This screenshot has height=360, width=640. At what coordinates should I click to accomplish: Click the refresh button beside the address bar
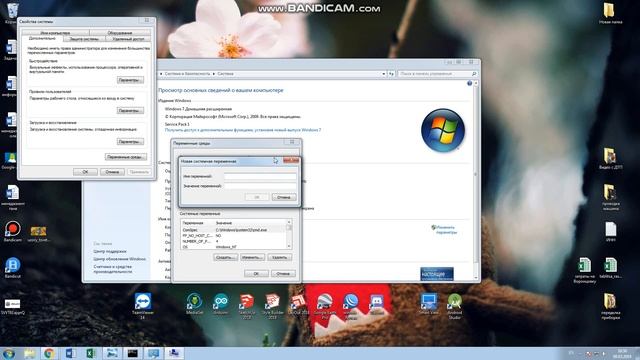[391, 74]
